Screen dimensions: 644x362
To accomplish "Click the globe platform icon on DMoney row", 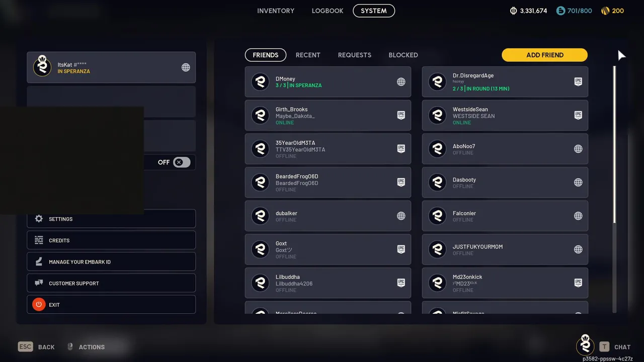I will (401, 82).
